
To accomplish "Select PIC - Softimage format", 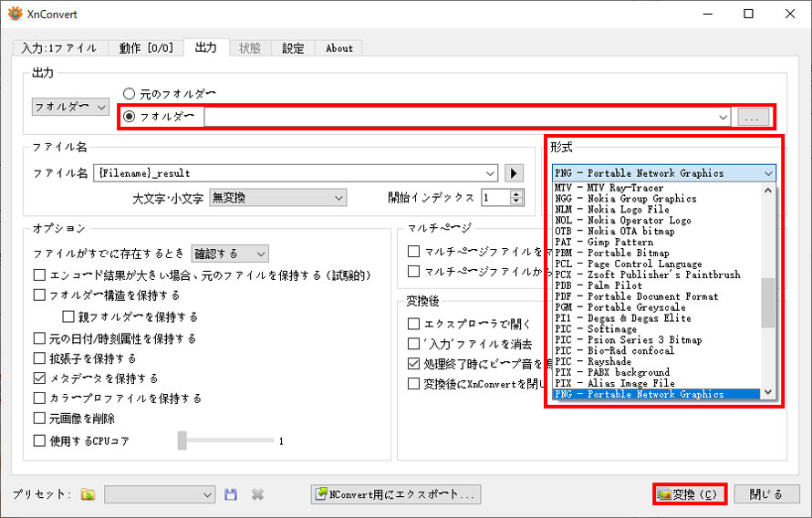I will 657,329.
